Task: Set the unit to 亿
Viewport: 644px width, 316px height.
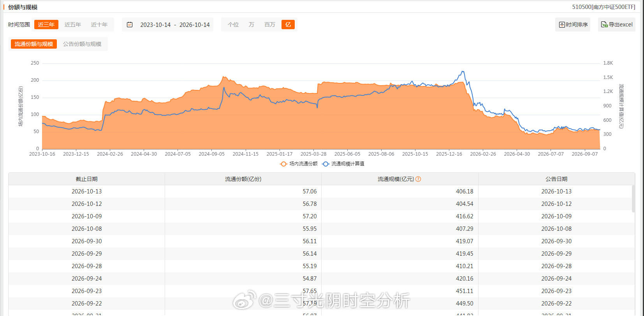Action: pos(288,25)
